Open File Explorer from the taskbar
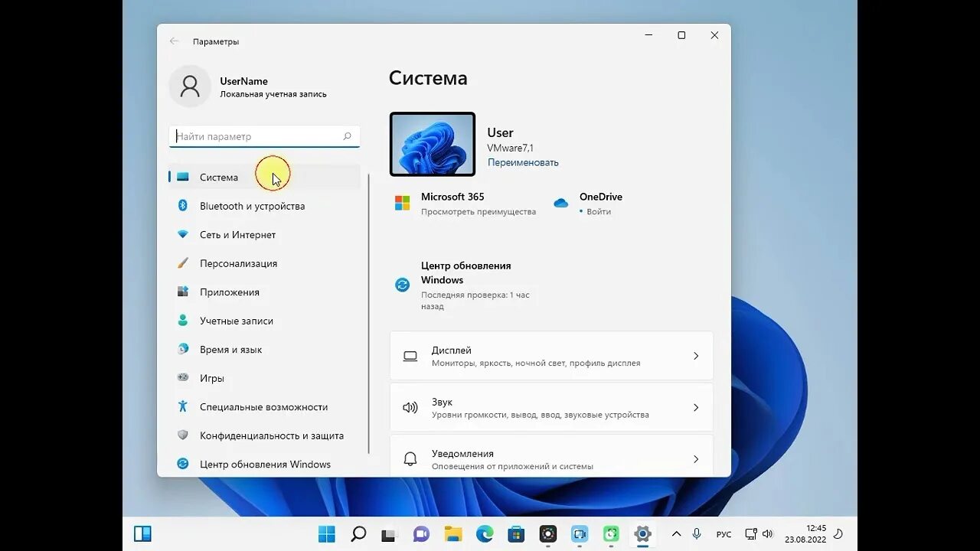 453,534
